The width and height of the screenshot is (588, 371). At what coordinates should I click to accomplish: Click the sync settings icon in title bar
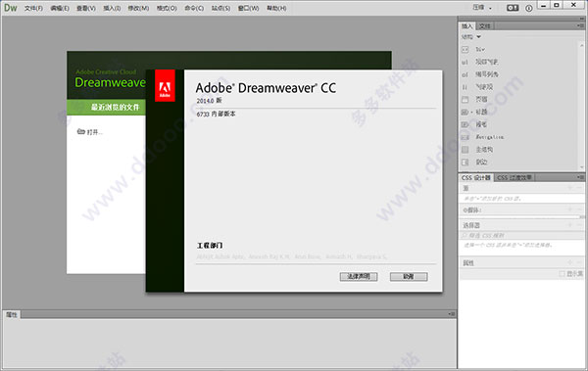(x=513, y=8)
